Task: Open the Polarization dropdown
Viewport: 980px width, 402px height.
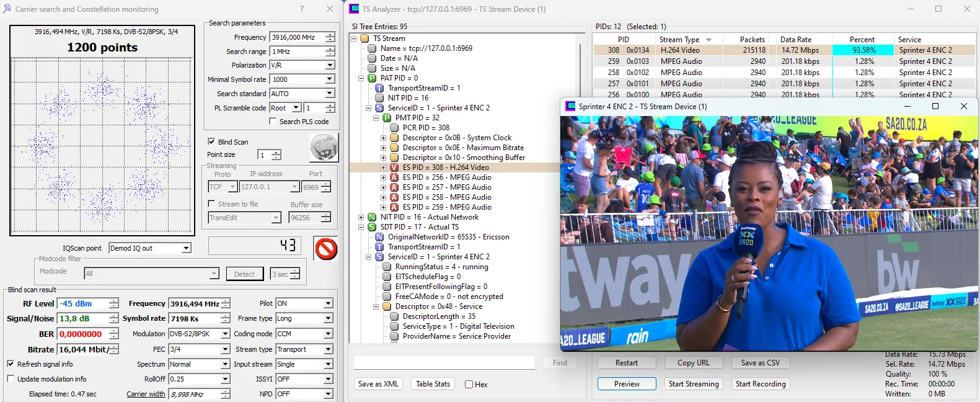Action: 330,65
